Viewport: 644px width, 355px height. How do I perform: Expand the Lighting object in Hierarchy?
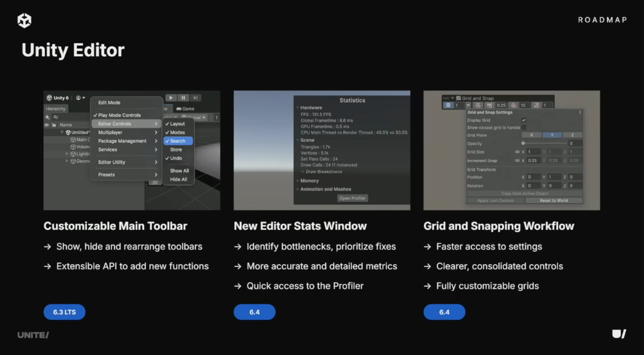click(67, 154)
